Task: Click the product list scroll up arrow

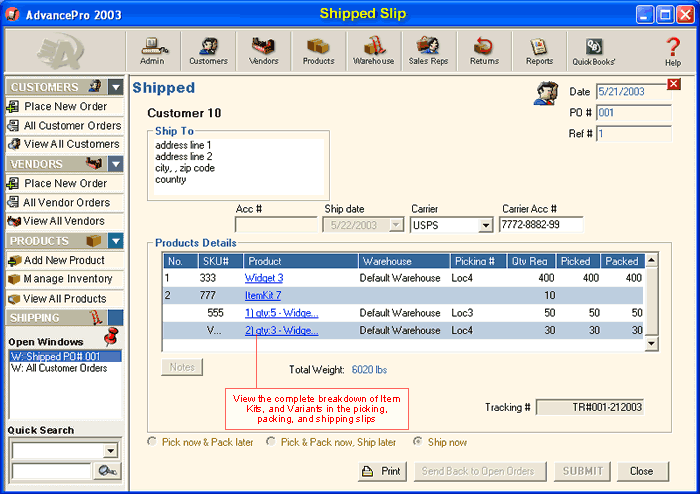Action: click(652, 260)
